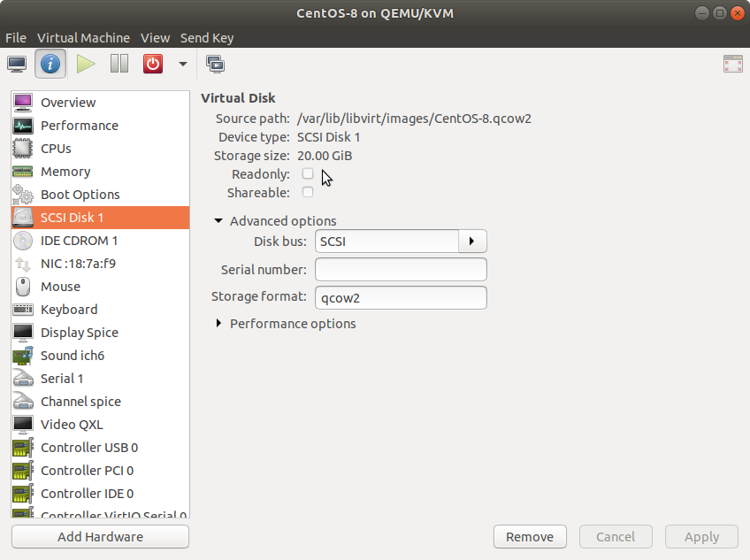Open the Send Key menu
Screen dimensions: 750x560
pyautogui.click(x=207, y=38)
